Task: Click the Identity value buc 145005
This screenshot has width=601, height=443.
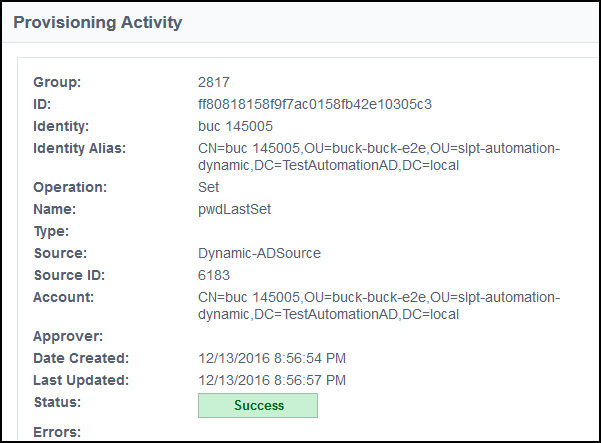Action: tap(242, 127)
